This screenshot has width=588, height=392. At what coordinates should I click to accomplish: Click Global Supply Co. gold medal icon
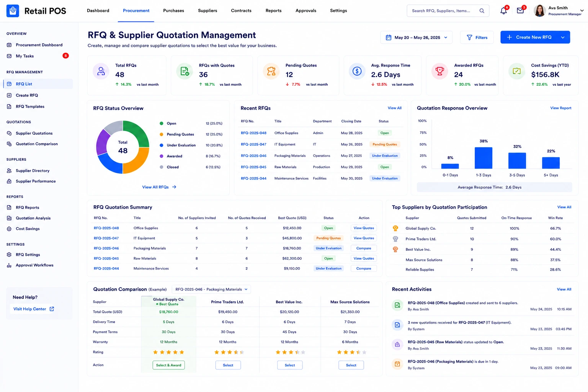click(395, 228)
